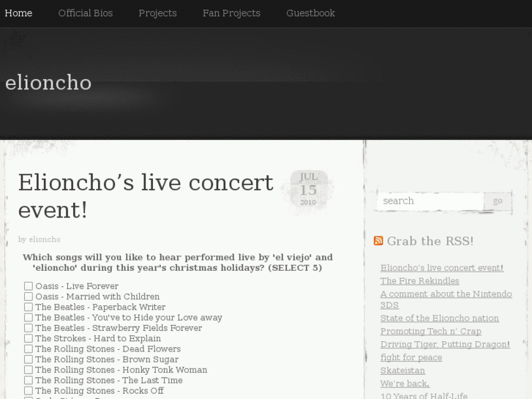Select The Beatles - Paperback Writer checkbox
Screen dimensions: 532x399
[x=29, y=307]
